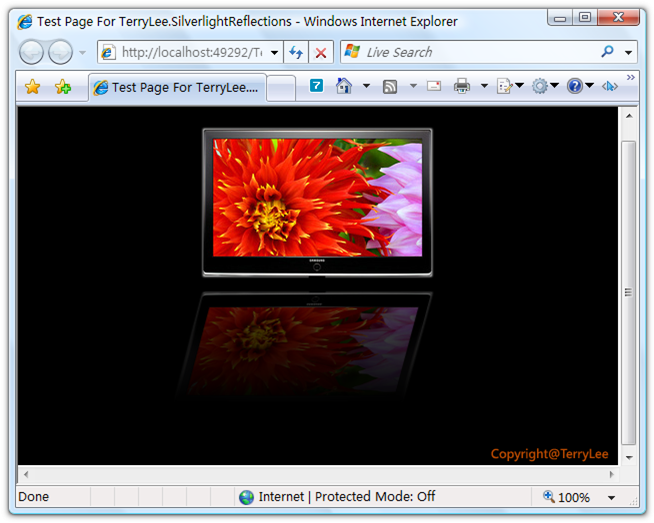Refresh the page with the refresh icon

(x=296, y=53)
